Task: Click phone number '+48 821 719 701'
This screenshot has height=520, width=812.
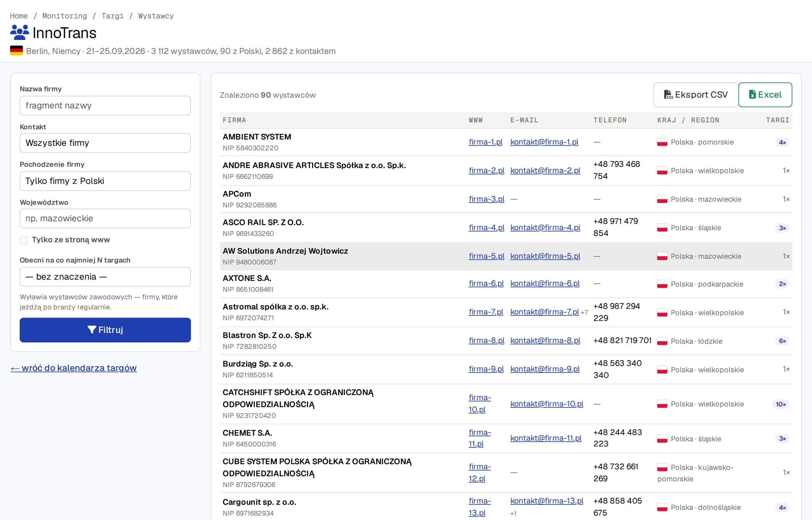Action: [x=623, y=340]
